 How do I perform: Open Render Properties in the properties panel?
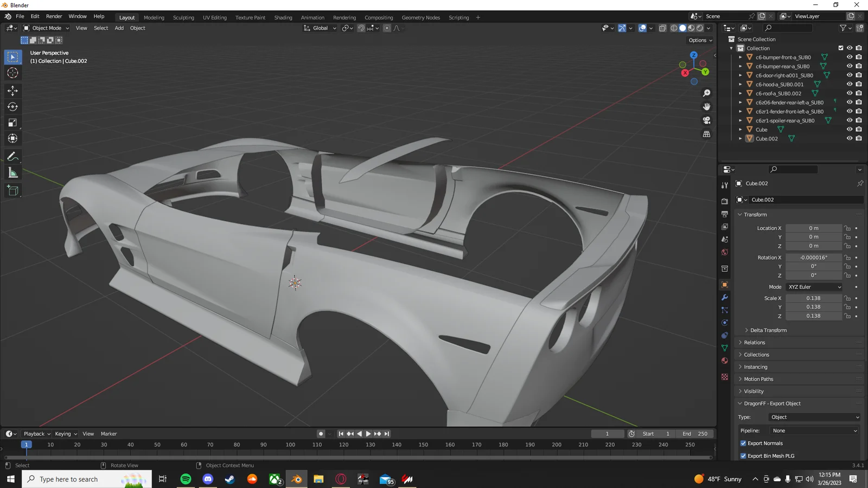(725, 201)
